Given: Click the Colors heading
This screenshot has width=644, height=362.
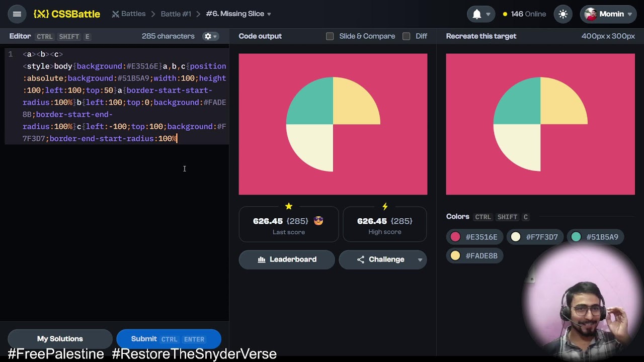Looking at the screenshot, I should coord(457,217).
